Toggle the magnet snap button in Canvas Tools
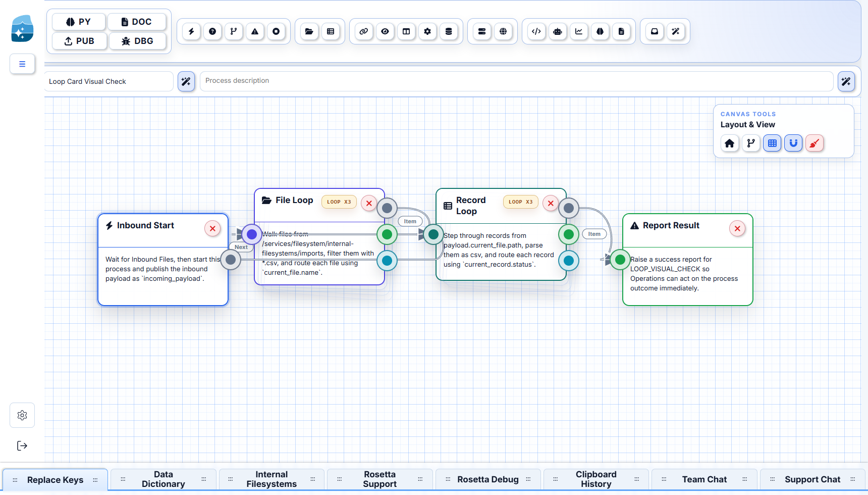This screenshot has width=868, height=495. pos(793,143)
